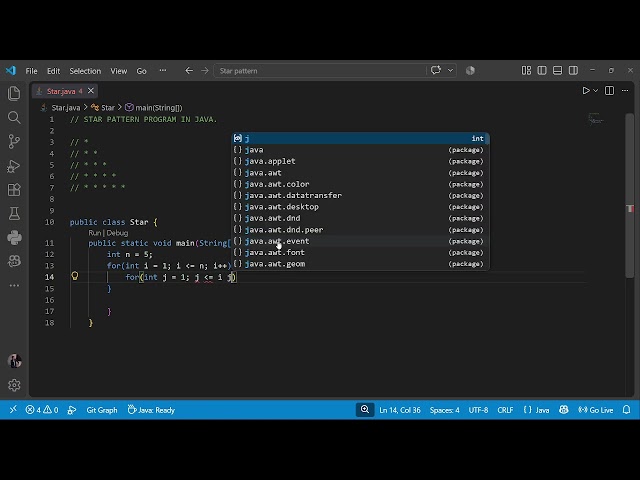Go forward with the right arrow
The width and height of the screenshot is (640, 480).
(x=204, y=71)
